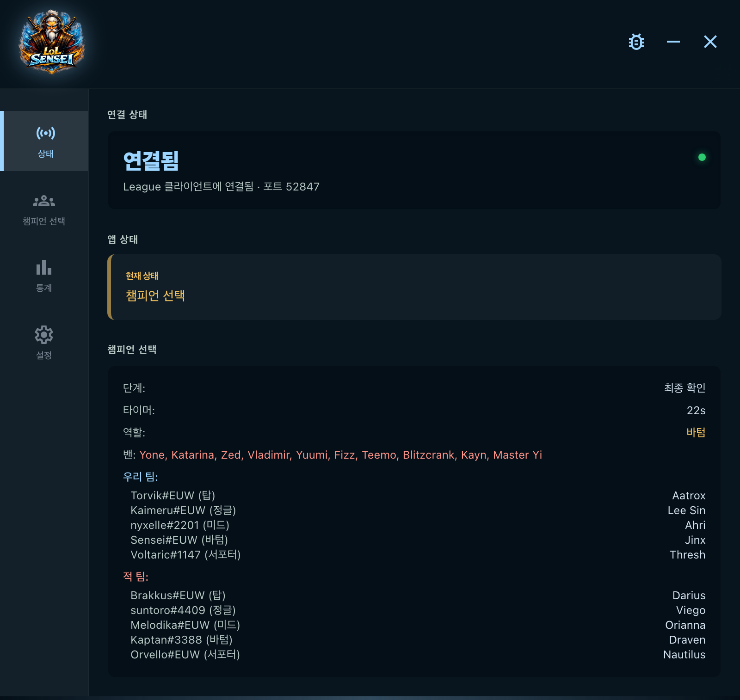Click the 최종 확인 phase value
The width and height of the screenshot is (740, 700).
coord(685,388)
